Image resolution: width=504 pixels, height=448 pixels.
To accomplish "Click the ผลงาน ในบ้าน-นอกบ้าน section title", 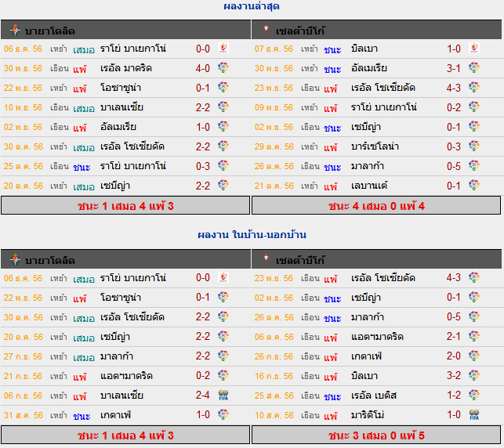I will (x=252, y=235).
